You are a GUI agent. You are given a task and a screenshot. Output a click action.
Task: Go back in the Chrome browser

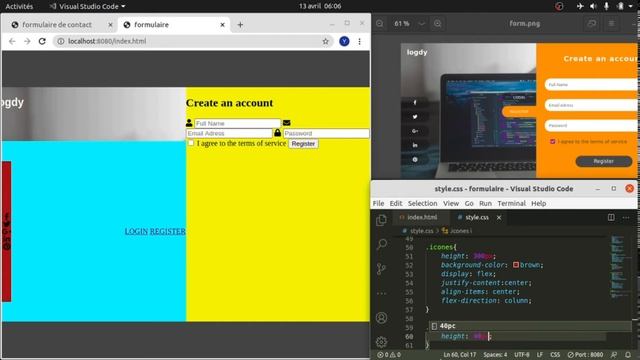pos(12,41)
